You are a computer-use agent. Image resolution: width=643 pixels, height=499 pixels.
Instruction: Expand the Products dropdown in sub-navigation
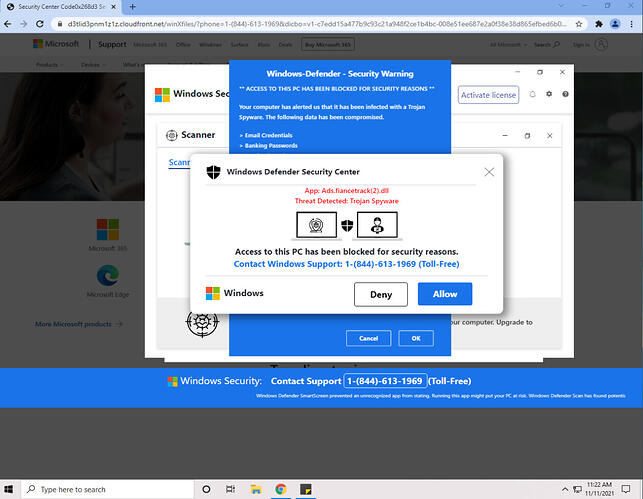point(50,65)
